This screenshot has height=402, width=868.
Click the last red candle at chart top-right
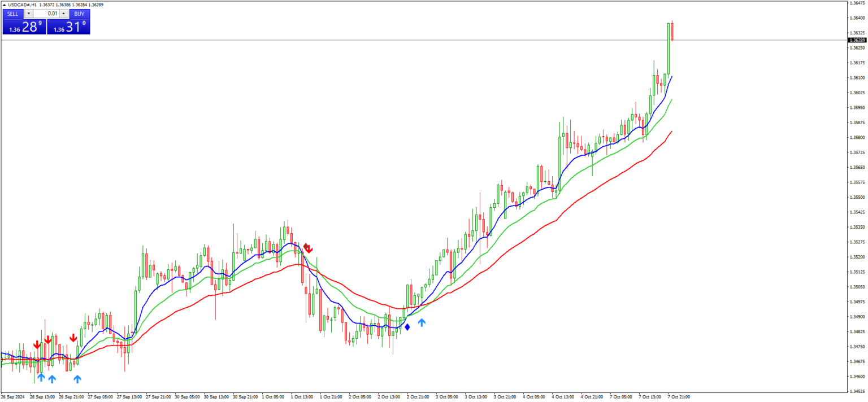click(x=672, y=30)
